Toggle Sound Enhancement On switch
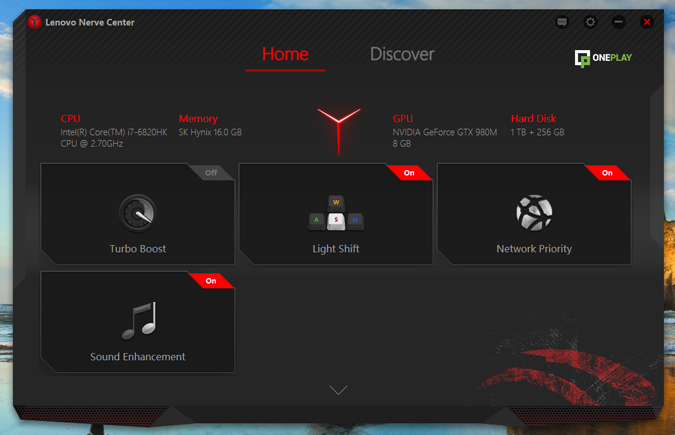Image resolution: width=675 pixels, height=435 pixels. pyautogui.click(x=211, y=281)
